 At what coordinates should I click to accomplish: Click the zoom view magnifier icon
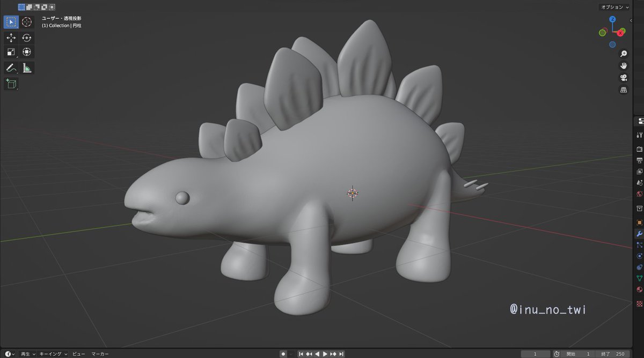click(624, 54)
